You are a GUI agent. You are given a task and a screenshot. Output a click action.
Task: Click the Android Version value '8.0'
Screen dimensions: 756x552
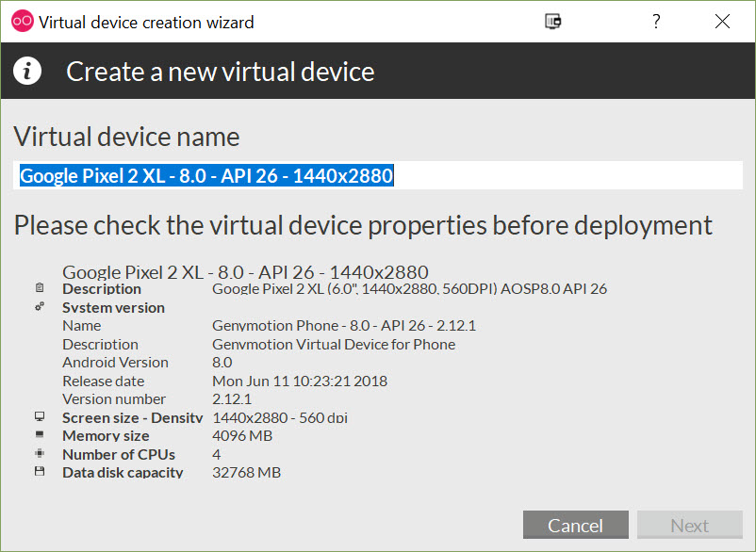coord(222,363)
